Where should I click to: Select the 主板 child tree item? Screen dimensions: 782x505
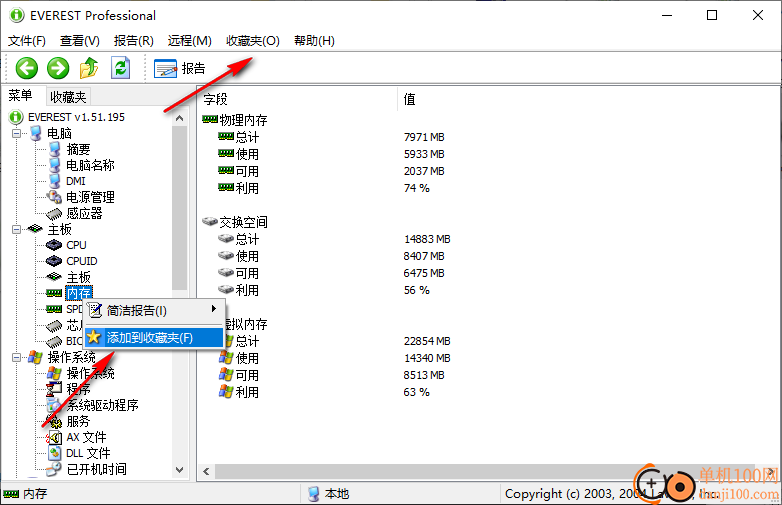tap(79, 277)
